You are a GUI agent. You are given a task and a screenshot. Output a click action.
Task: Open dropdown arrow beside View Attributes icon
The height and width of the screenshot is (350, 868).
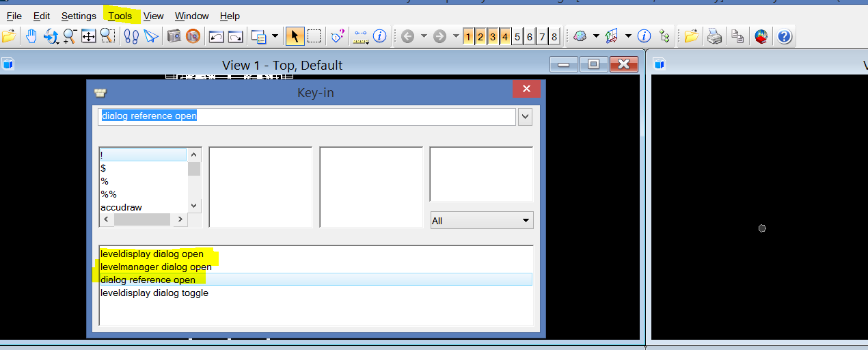pos(275,36)
